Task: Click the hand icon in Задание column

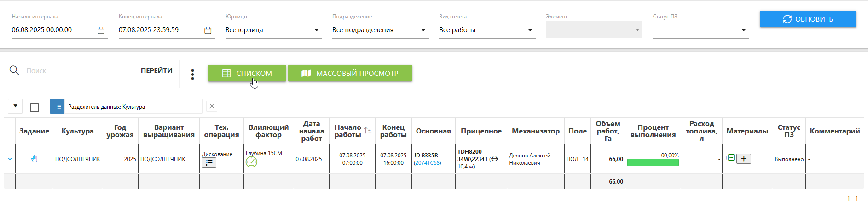Action: coord(35,159)
